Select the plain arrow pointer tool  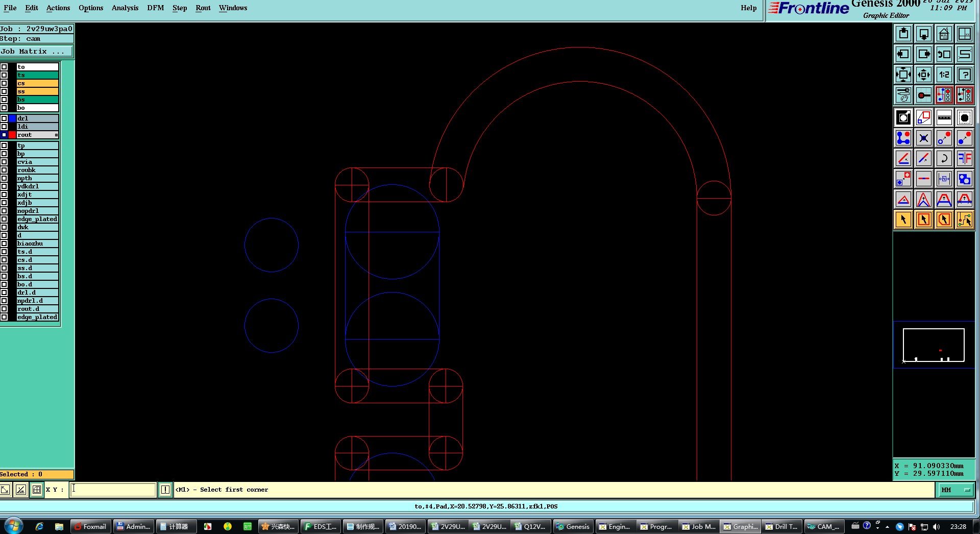click(903, 220)
